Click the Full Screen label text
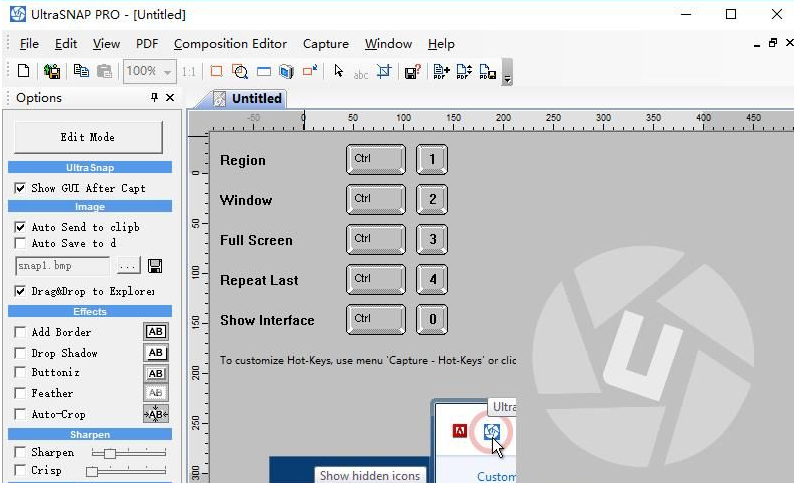 click(256, 240)
